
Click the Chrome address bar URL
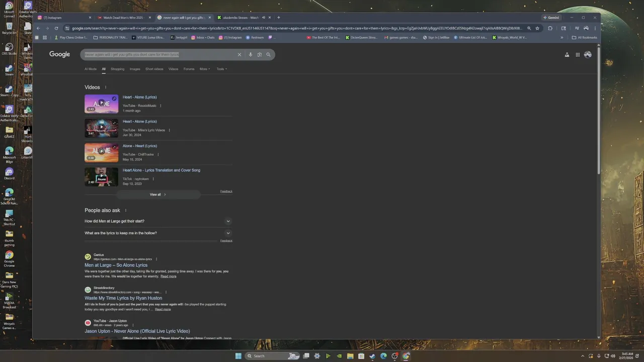click(x=297, y=28)
